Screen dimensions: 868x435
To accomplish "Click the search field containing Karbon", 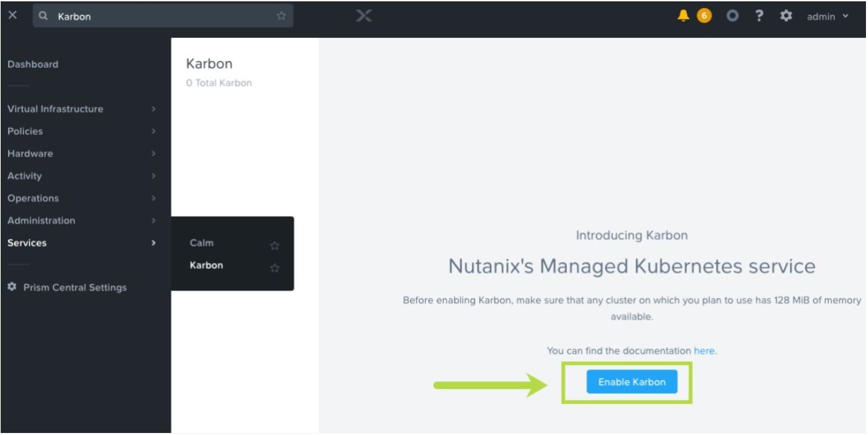I will 163,16.
